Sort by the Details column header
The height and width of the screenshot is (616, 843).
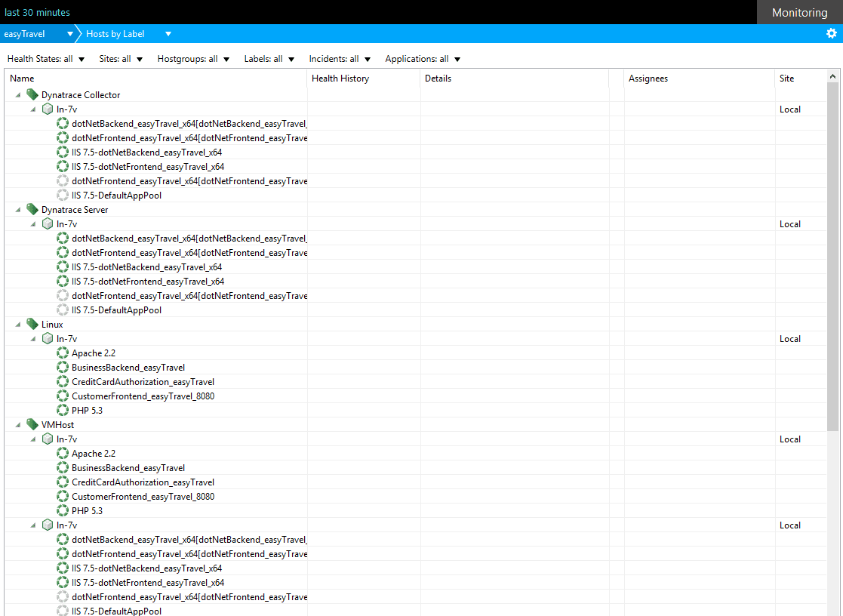point(514,79)
